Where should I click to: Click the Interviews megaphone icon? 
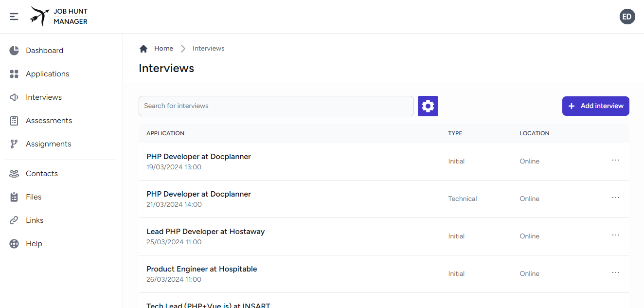coord(14,97)
